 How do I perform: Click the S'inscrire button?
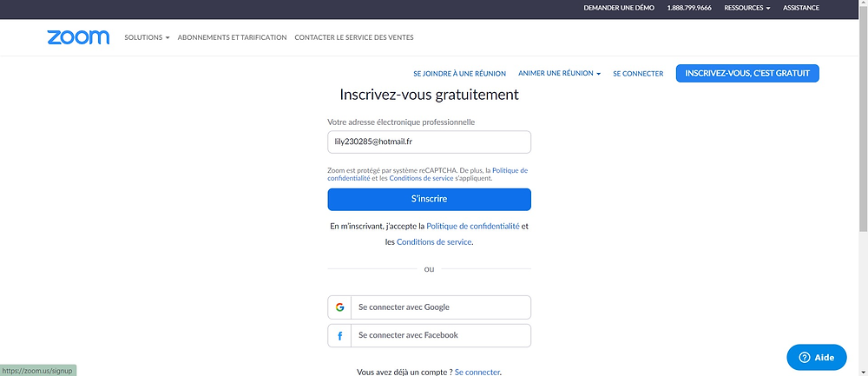429,200
